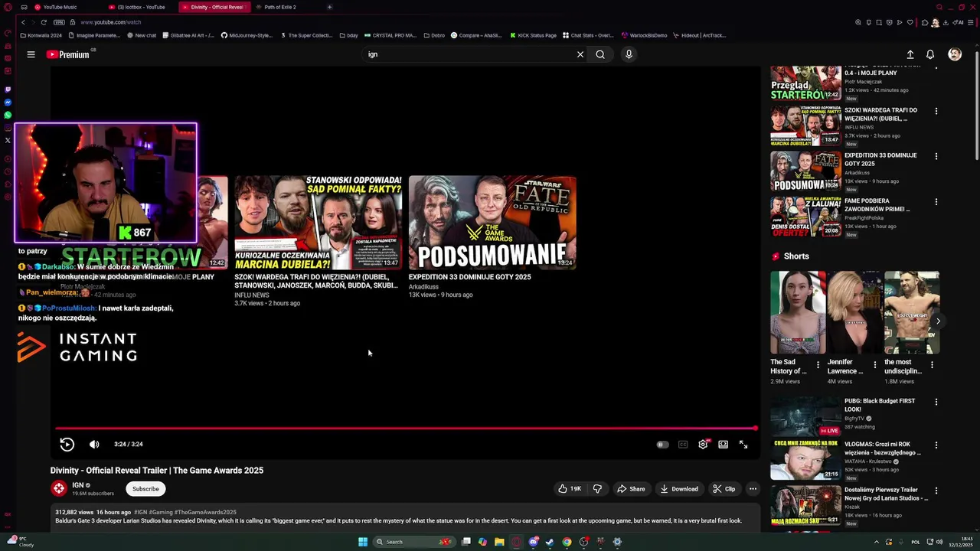Open the player settings gear

[703, 445]
